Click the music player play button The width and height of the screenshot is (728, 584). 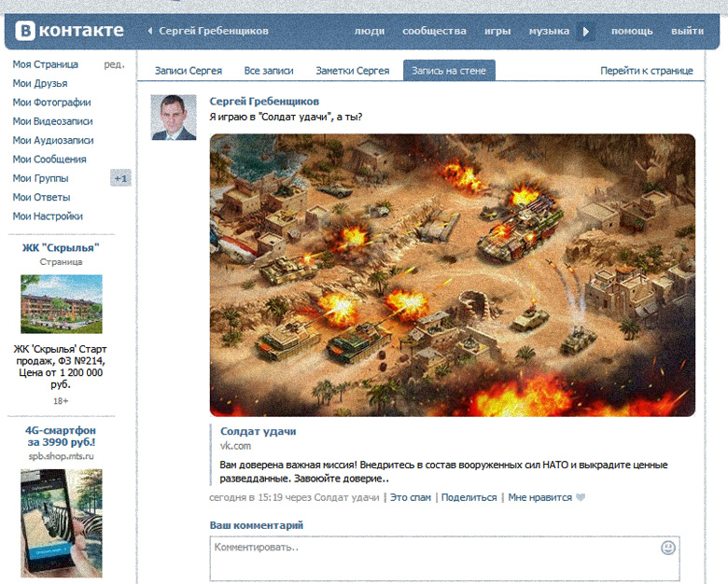tap(586, 31)
